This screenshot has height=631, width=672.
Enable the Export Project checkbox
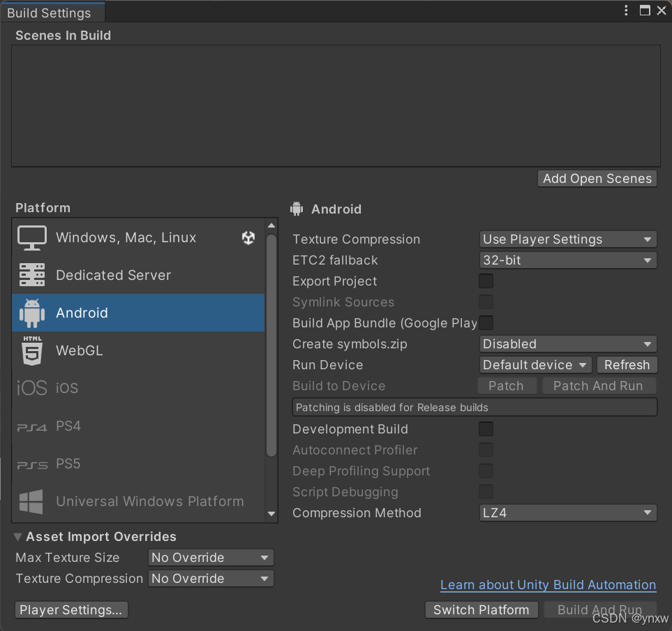(x=486, y=281)
